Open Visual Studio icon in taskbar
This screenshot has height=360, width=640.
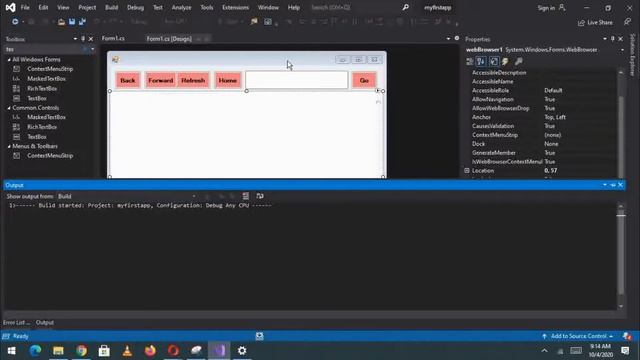point(219,350)
